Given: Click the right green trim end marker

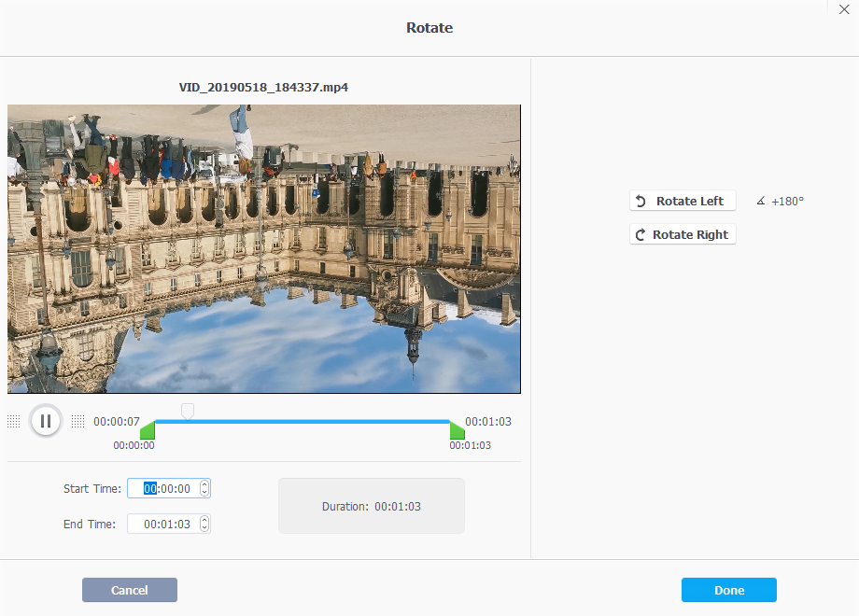Looking at the screenshot, I should click(x=457, y=430).
